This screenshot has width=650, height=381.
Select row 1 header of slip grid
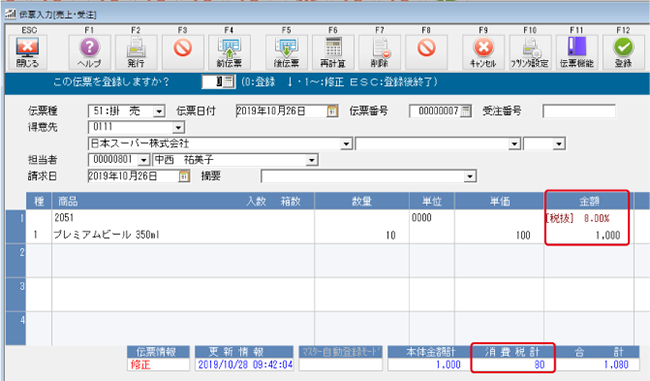click(16, 226)
